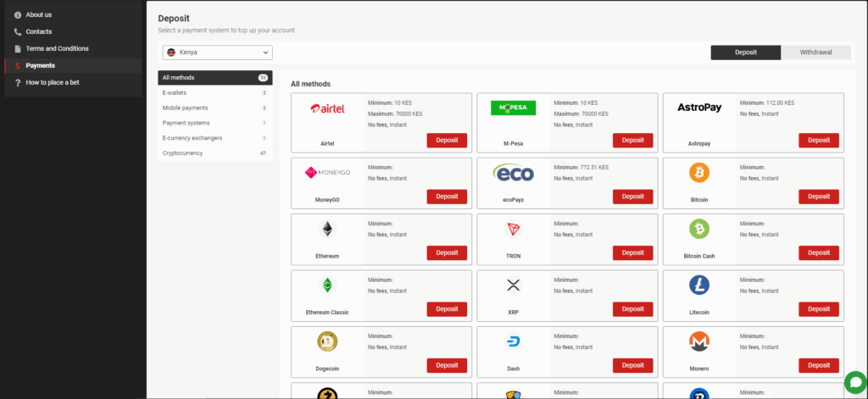Click the Ethereum Classic green icon
The width and height of the screenshot is (868, 399).
tap(327, 285)
